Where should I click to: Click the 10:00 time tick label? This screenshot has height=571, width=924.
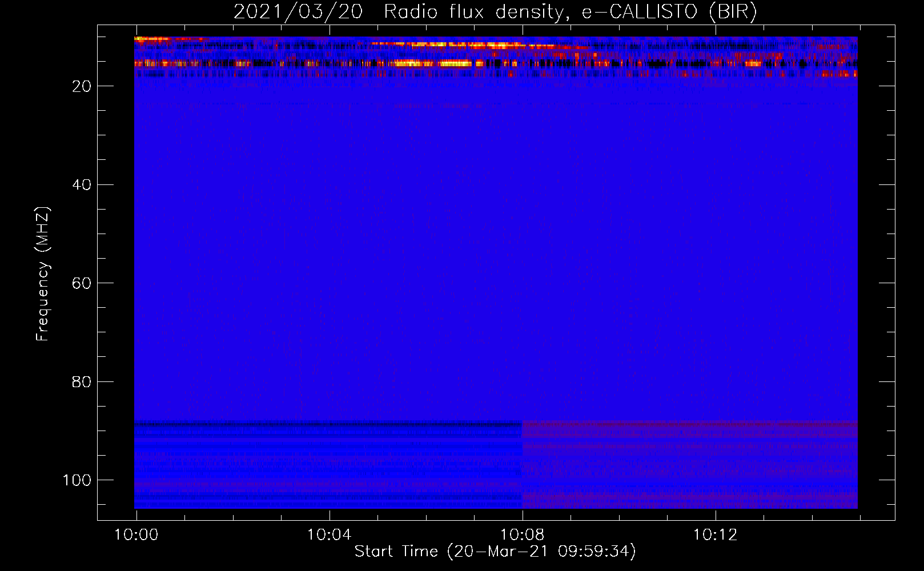pyautogui.click(x=136, y=535)
